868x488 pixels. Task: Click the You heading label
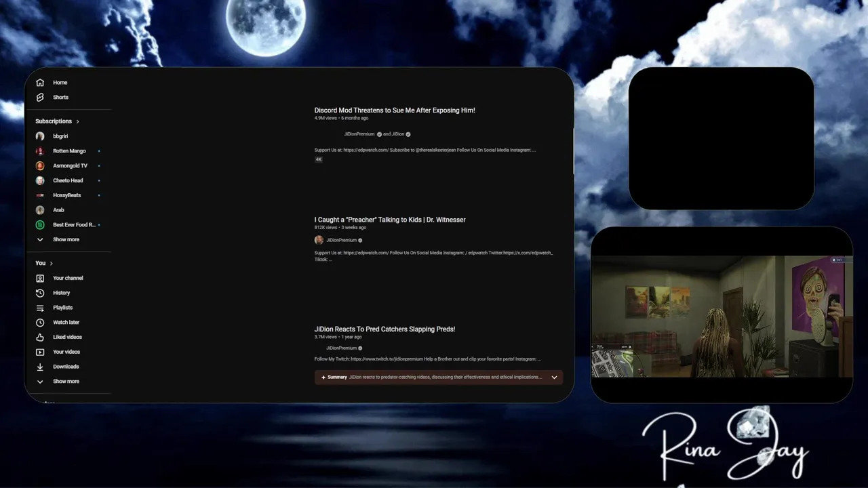tap(41, 263)
